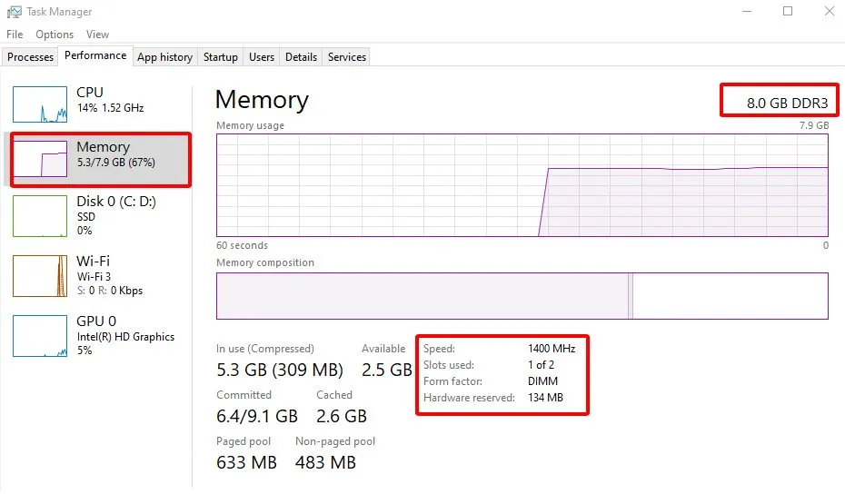Open the View menu
Image resolution: width=845 pixels, height=504 pixels.
[97, 35]
